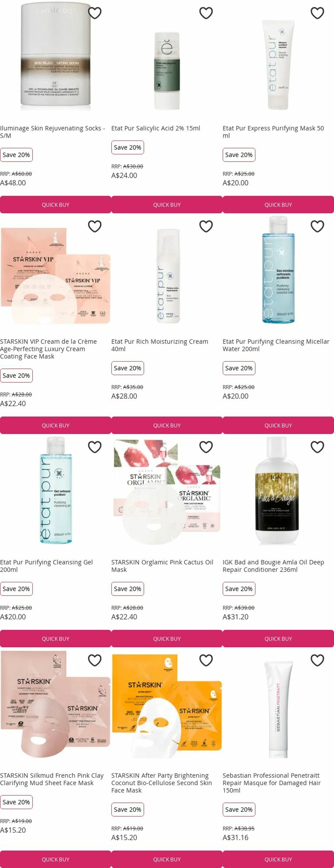This screenshot has width=334, height=868.
Task: Open Etat Pur Purifying Cleansing Micellar Water link
Action: click(276, 345)
